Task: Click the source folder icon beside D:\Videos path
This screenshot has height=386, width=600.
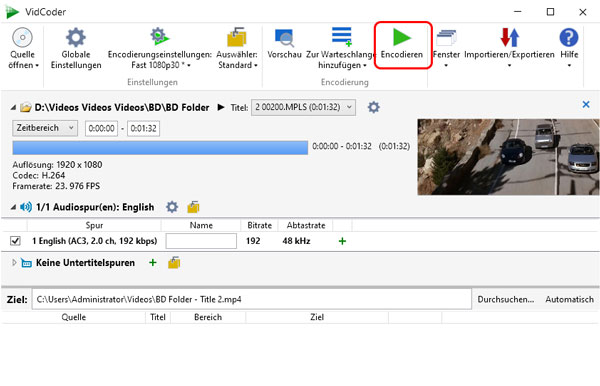Action: 26,107
